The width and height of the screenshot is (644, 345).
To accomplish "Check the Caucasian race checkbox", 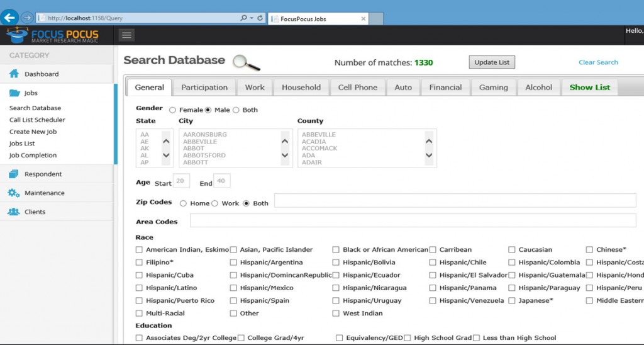I will pos(512,250).
